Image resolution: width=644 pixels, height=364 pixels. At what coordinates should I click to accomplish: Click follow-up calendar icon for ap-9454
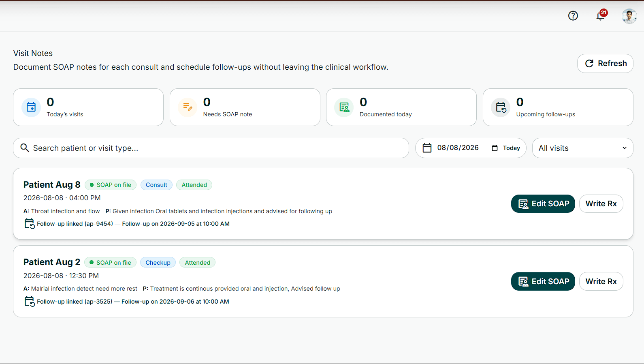[30, 224]
